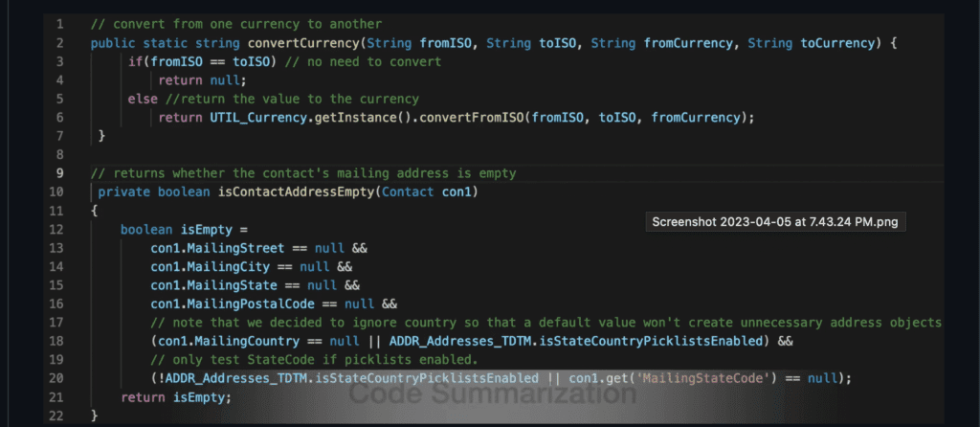Click the method name isContactAddressEmpty
This screenshot has height=427, width=980.
click(x=295, y=191)
